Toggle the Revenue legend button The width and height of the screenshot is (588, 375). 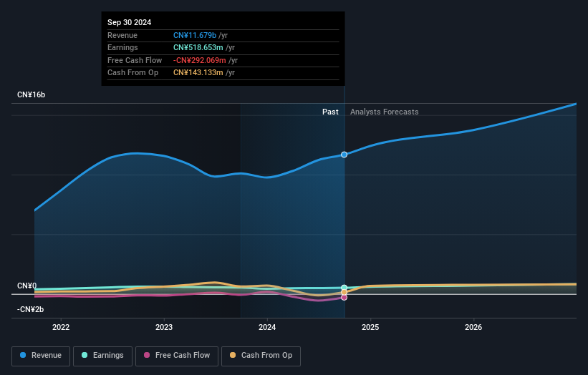point(41,356)
